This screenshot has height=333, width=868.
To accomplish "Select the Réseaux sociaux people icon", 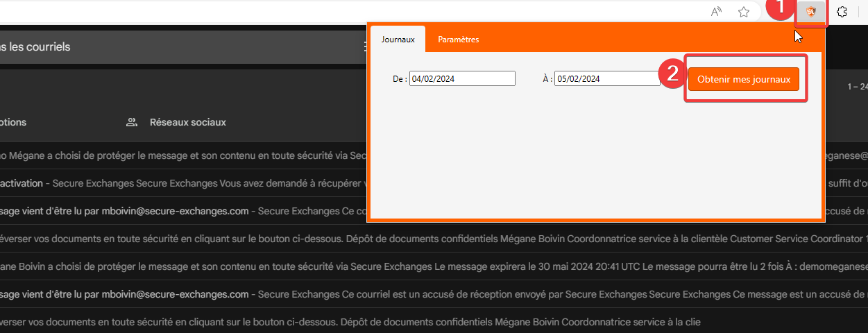I will (x=131, y=122).
